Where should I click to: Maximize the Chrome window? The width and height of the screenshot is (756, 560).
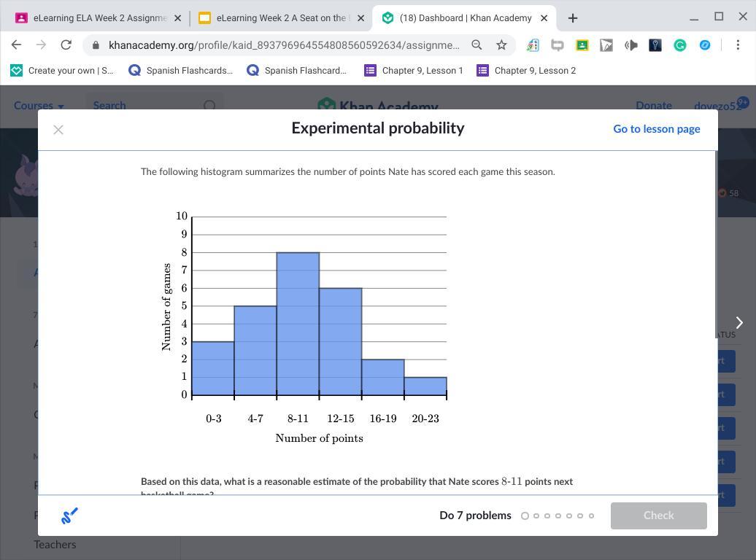click(x=718, y=17)
